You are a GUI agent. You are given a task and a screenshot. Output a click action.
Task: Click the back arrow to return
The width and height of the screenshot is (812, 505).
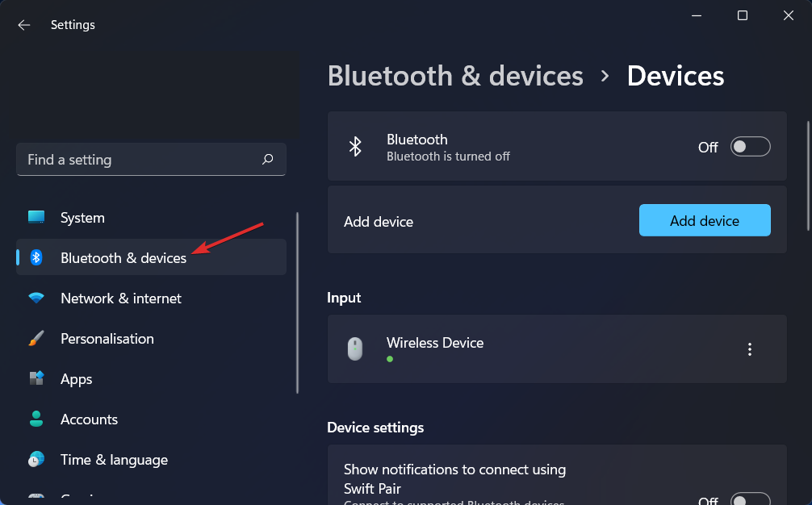[x=23, y=24]
